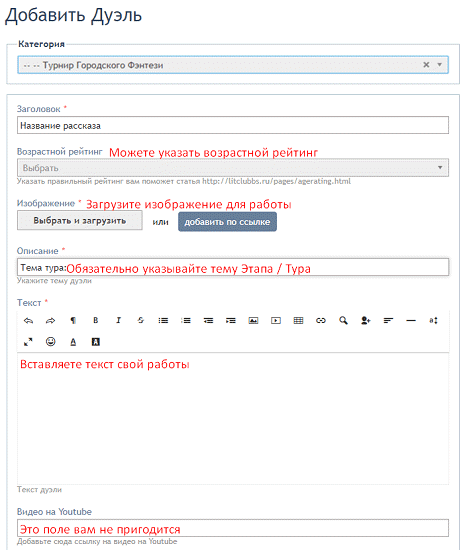Toggle bold formatting in editor toolbar
This screenshot has width=467, height=550.
point(95,320)
